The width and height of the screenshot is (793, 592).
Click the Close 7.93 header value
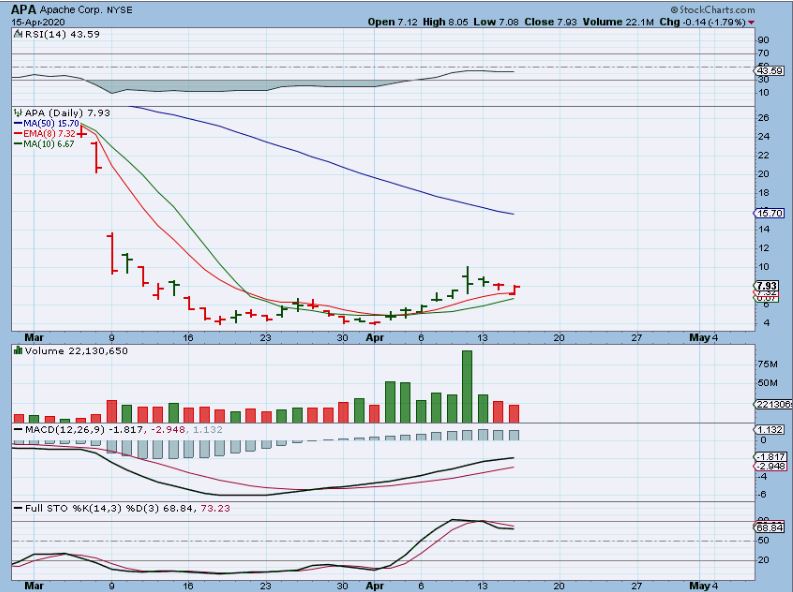point(550,22)
